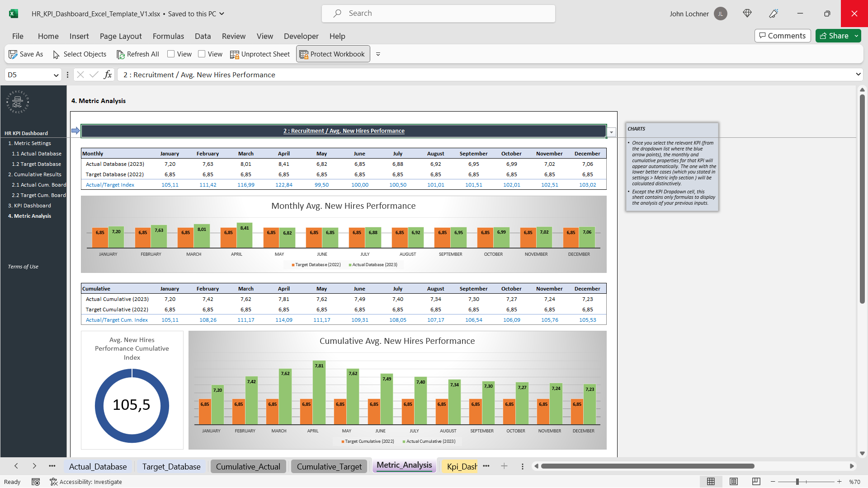Open the Name Box dropdown
This screenshot has height=488, width=868.
pyautogui.click(x=56, y=75)
